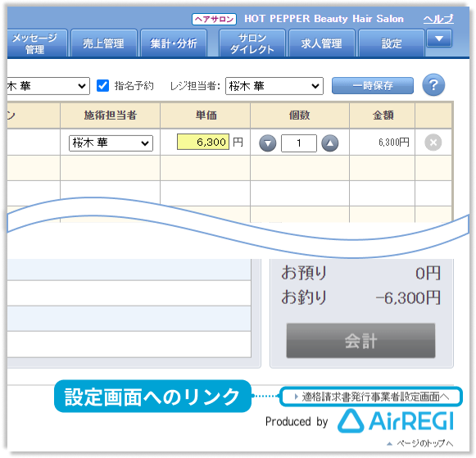
Task: Click the AirREGI logo
Action: click(396, 421)
